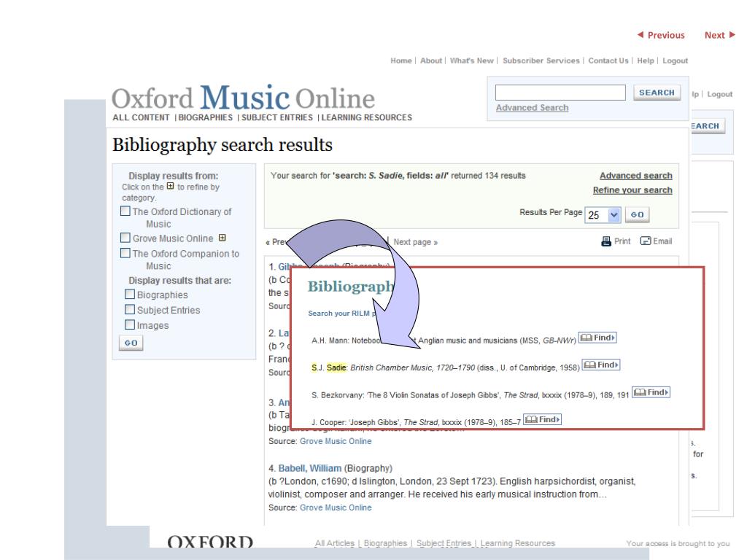Open What's New page
This screenshot has width=747, height=560.
[472, 61]
